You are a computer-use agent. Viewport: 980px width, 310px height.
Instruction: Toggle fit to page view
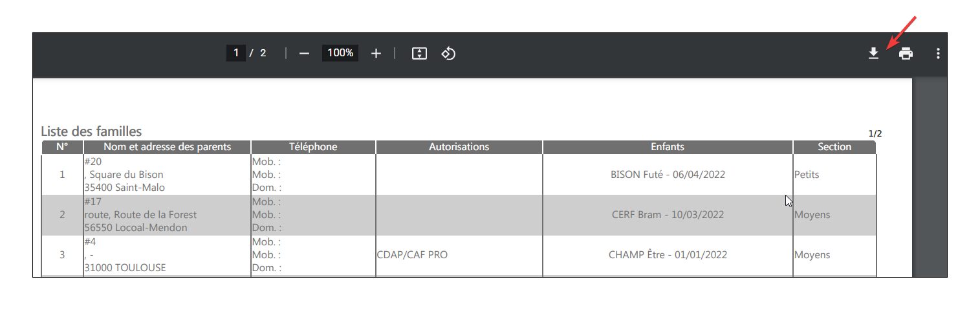coord(419,53)
